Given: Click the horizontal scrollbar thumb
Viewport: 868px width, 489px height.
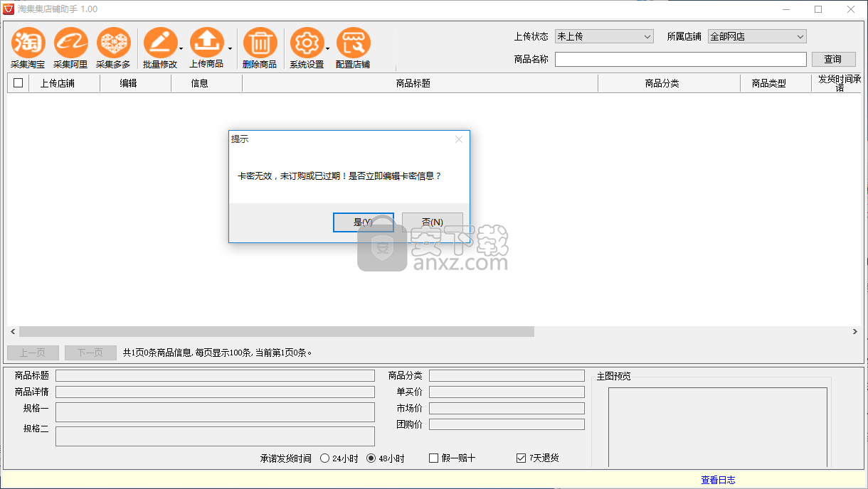Looking at the screenshot, I should (x=277, y=332).
